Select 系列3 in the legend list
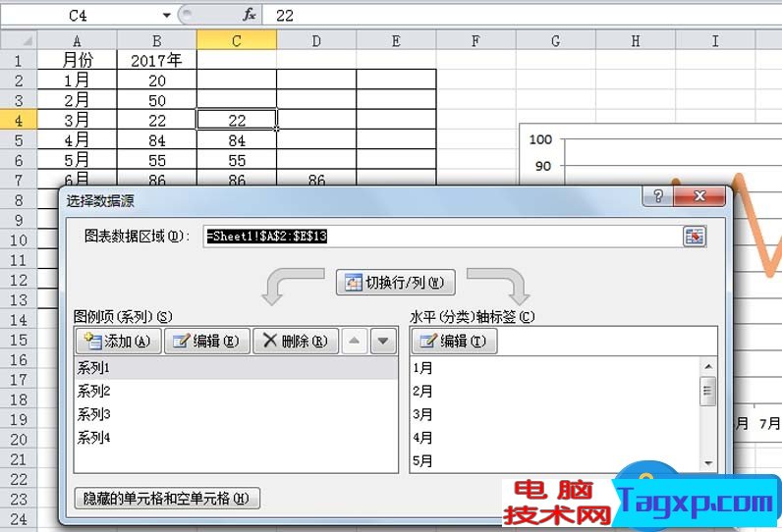Viewport: 782px width, 532px height. pyautogui.click(x=236, y=414)
